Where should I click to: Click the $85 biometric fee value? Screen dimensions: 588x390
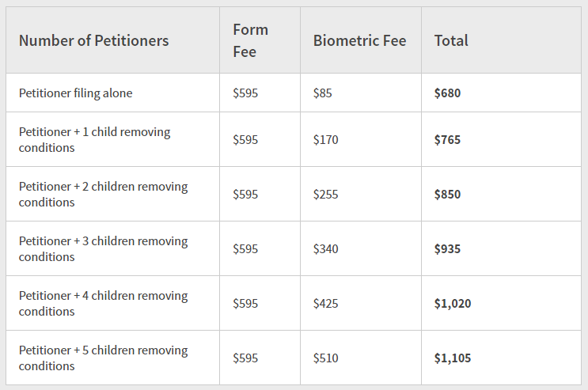coord(323,93)
